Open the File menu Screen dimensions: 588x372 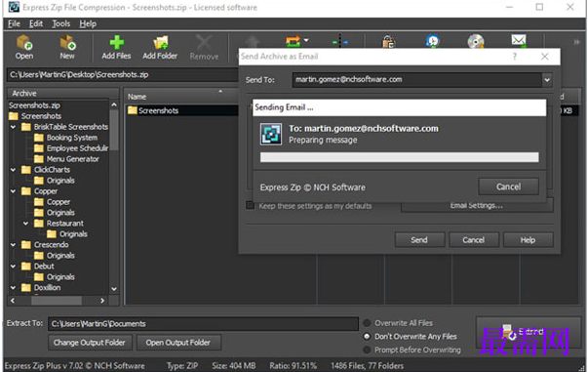coord(14,24)
